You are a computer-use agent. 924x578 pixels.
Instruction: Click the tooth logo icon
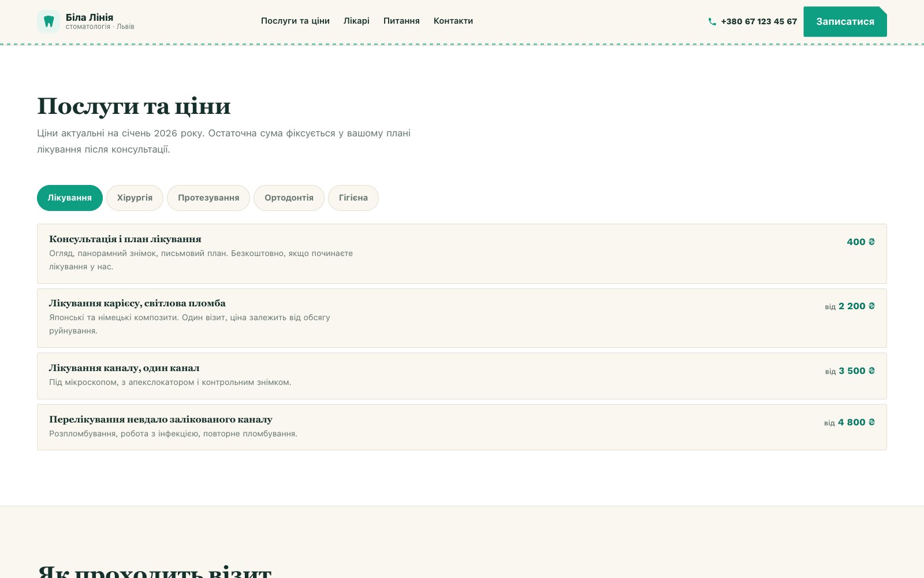tap(49, 21)
